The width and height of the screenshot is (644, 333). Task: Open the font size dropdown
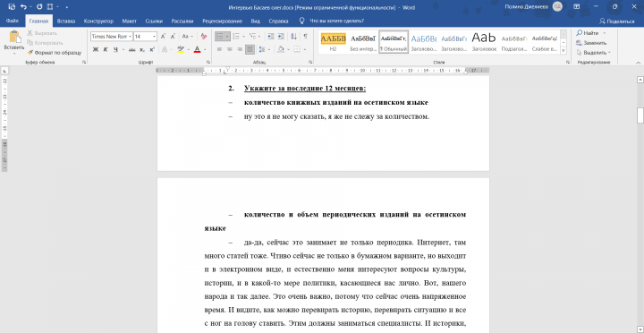point(154,37)
